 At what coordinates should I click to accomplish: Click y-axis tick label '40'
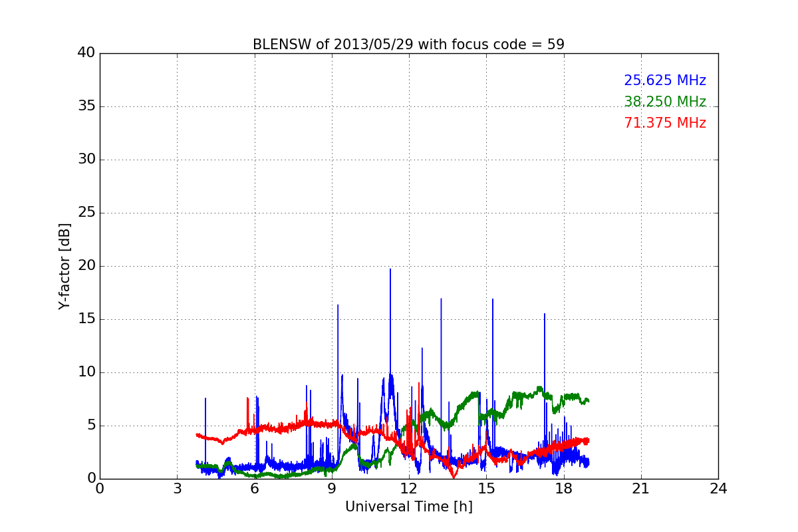point(86,53)
